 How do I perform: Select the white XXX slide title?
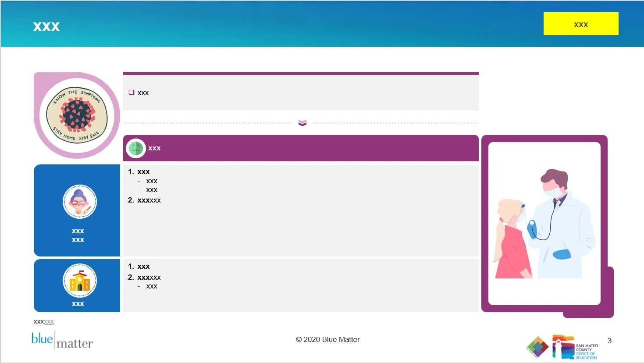(x=46, y=27)
